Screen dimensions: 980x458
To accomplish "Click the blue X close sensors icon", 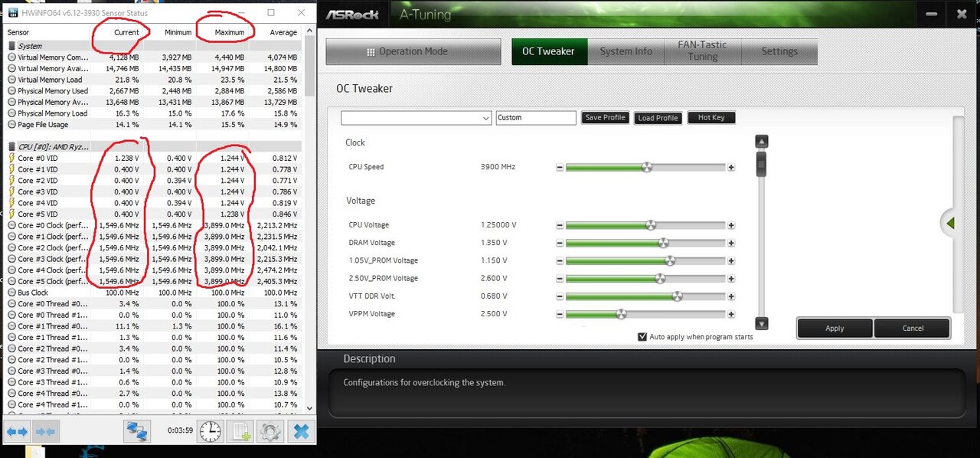I will [301, 432].
